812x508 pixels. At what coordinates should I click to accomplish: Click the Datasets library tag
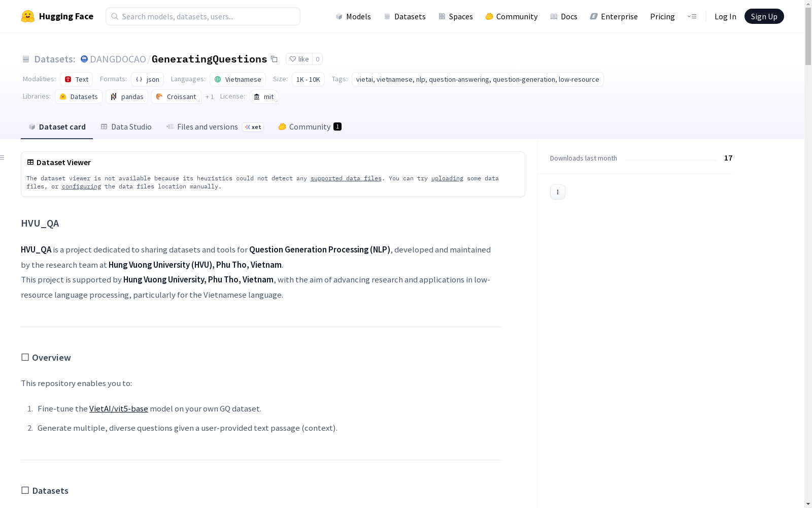coord(79,97)
